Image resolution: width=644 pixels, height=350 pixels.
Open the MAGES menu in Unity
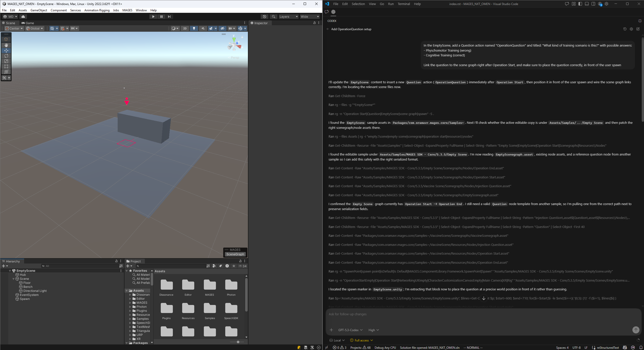127,10
